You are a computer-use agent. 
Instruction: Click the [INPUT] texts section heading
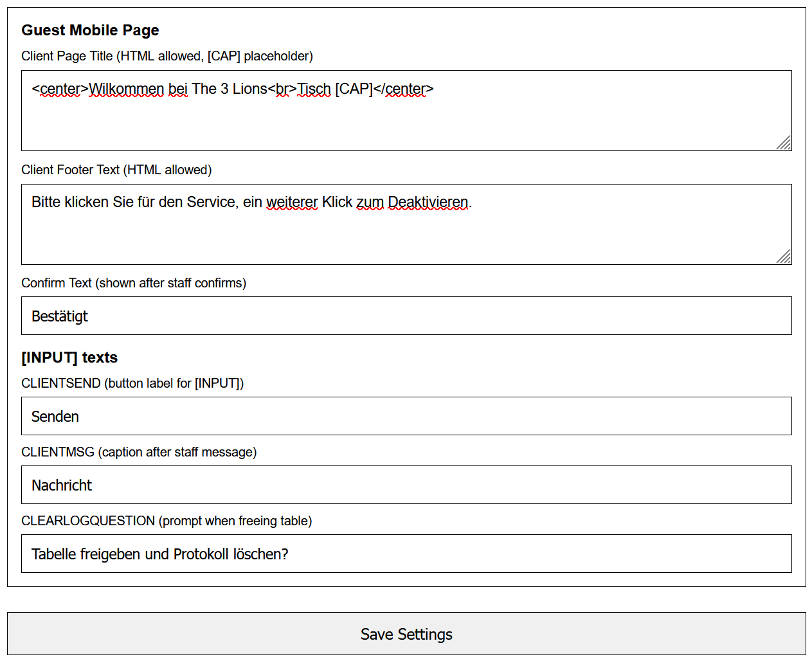click(x=69, y=357)
